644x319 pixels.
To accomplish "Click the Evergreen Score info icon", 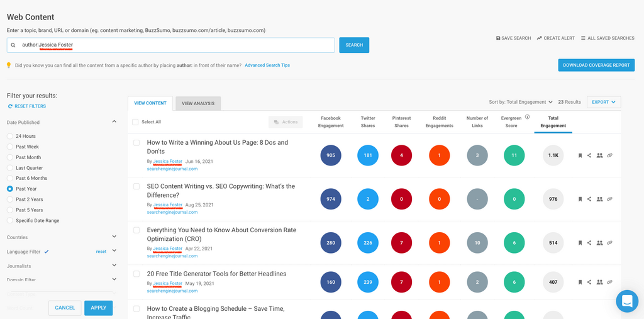I will [527, 117].
